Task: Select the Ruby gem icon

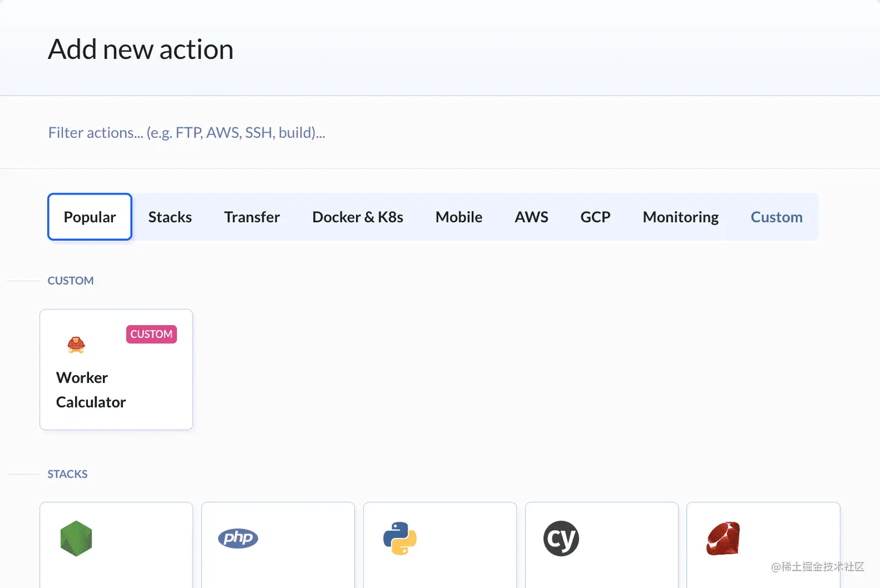Action: [x=723, y=539]
